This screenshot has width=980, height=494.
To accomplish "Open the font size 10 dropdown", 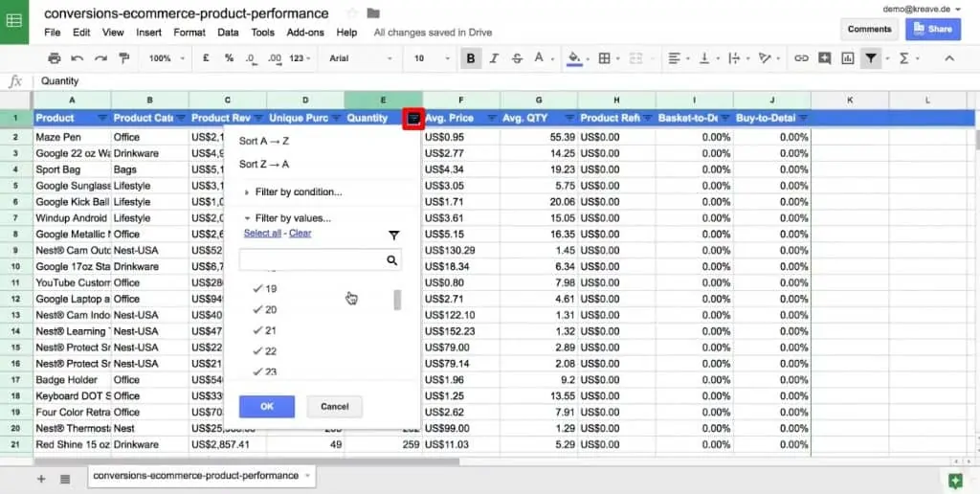I will [x=432, y=58].
